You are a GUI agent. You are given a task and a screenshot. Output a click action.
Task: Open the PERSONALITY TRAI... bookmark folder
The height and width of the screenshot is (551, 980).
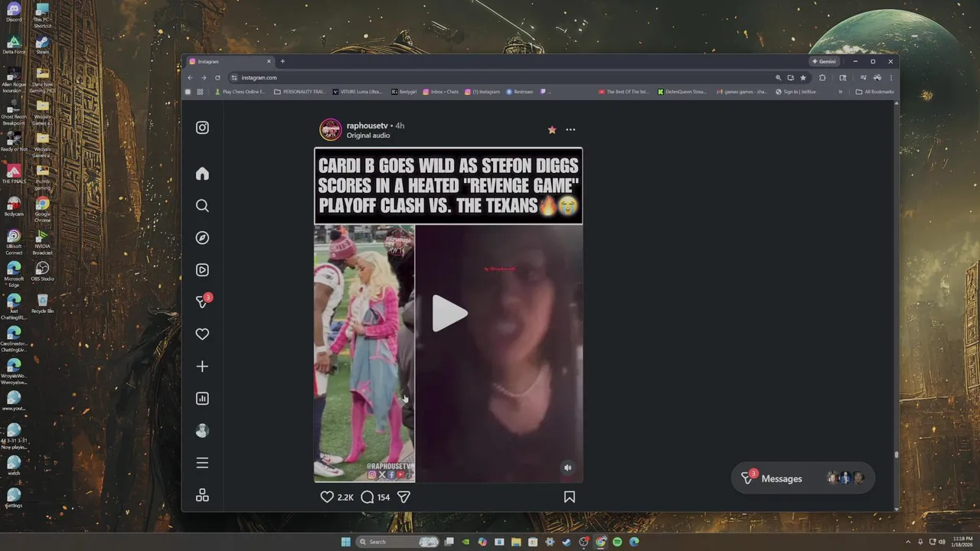point(300,92)
